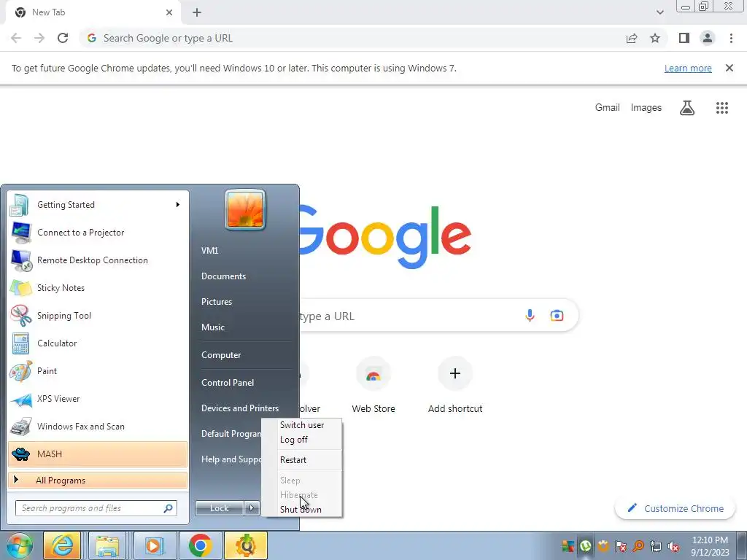Click the Lock button
The width and height of the screenshot is (747, 560).
pyautogui.click(x=220, y=508)
